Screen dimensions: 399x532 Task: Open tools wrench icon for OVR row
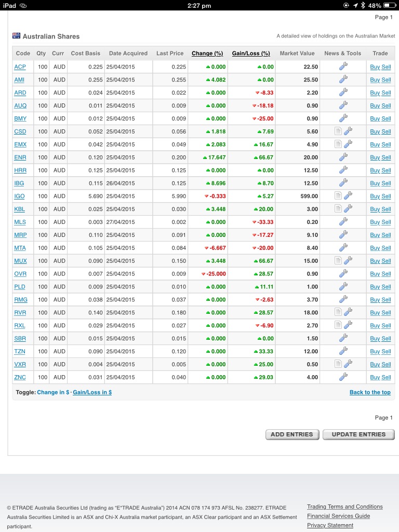[343, 273]
